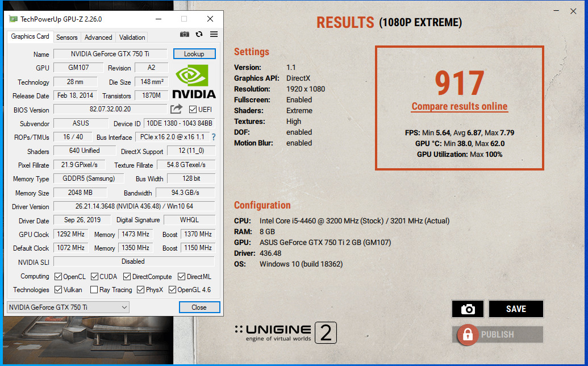The width and height of the screenshot is (588, 366).
Task: Click the GPU Clock 1292 MHz field
Action: [x=71, y=234]
